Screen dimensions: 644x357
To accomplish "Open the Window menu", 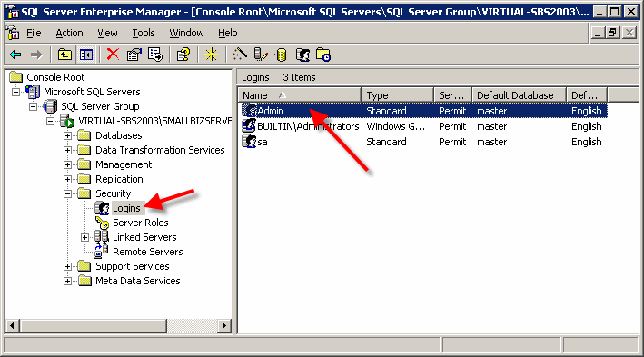I will point(186,33).
